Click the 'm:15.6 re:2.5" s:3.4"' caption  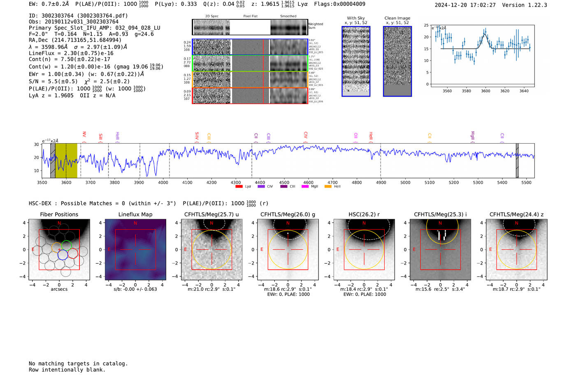click(x=440, y=289)
